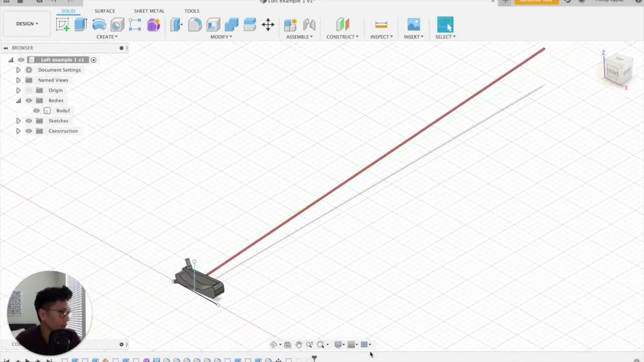Collapse the Loft example 1 v1 root node
This screenshot has height=362, width=644.
click(11, 60)
